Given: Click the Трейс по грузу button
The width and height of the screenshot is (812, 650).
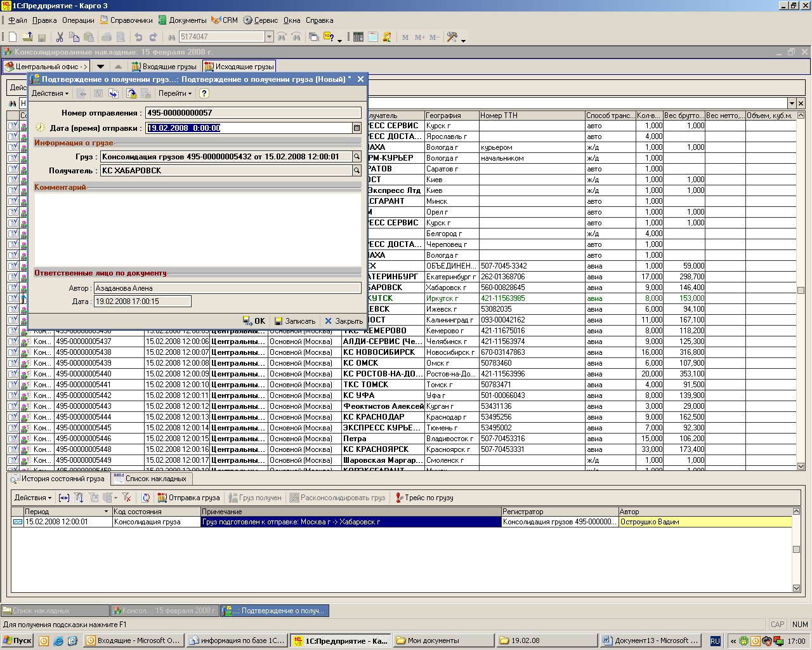Looking at the screenshot, I should pyautogui.click(x=424, y=498).
